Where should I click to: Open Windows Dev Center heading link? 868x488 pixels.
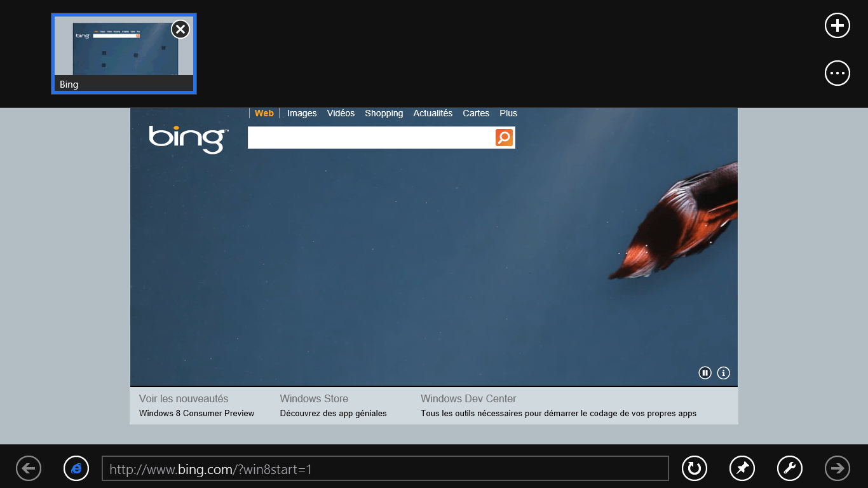click(468, 398)
